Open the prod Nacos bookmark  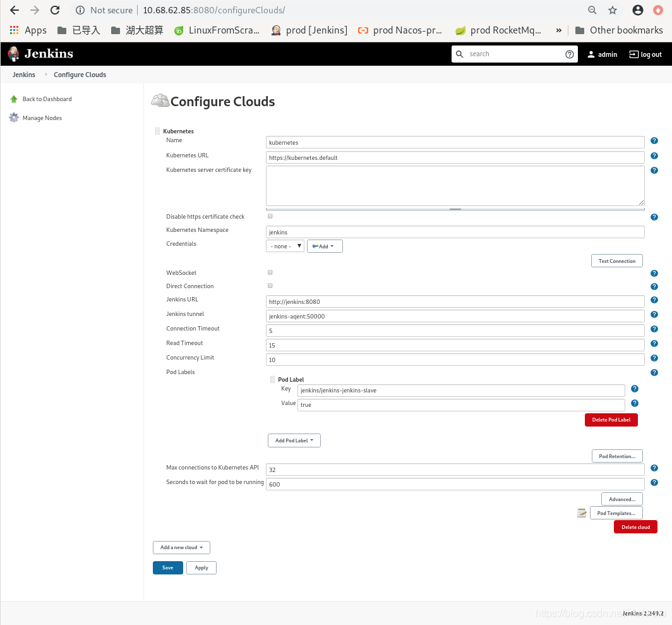[400, 30]
